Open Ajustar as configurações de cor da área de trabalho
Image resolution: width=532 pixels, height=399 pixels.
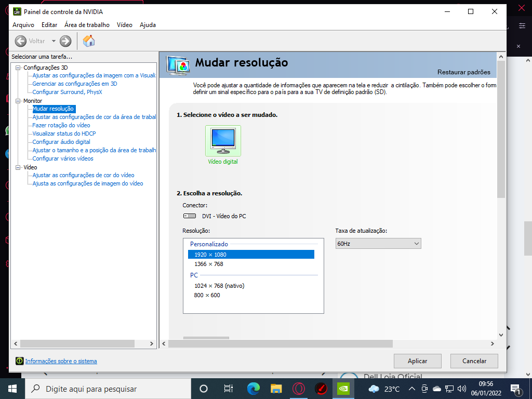pyautogui.click(x=94, y=117)
